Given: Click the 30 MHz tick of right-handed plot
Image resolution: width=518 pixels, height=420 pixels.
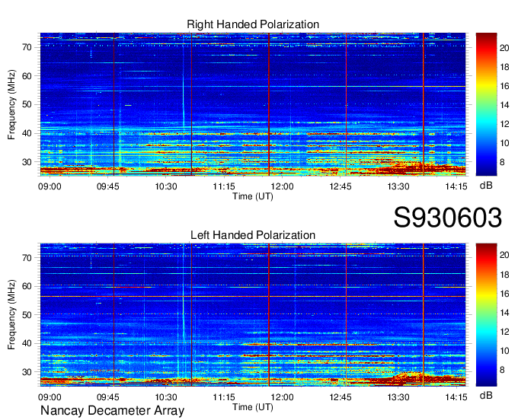Looking at the screenshot, I should [x=27, y=162].
